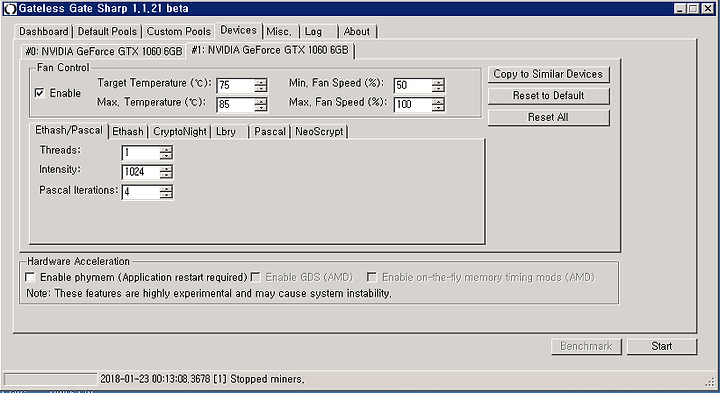This screenshot has height=393, width=720.
Task: Click the Pascal Iterations value field
Action: point(141,192)
